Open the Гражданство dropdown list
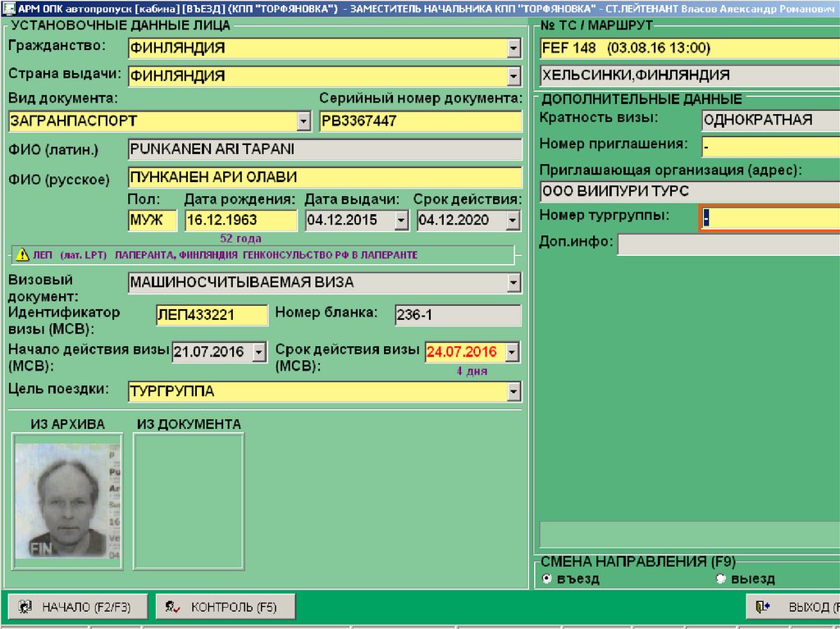This screenshot has width=840, height=629. pos(514,48)
